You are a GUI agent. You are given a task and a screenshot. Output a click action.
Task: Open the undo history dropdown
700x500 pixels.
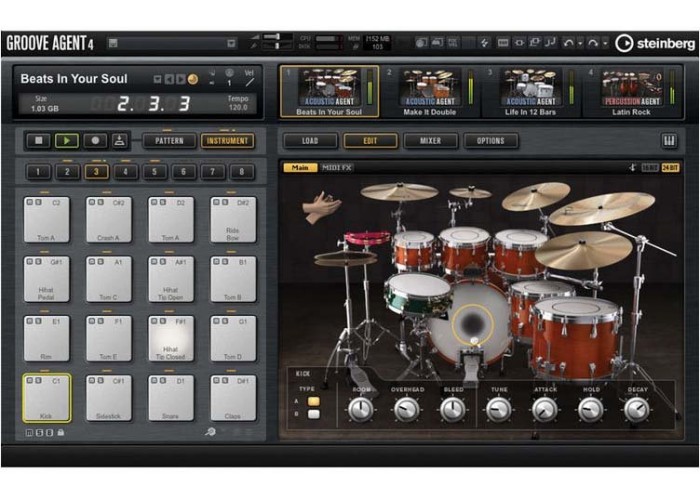(x=580, y=43)
